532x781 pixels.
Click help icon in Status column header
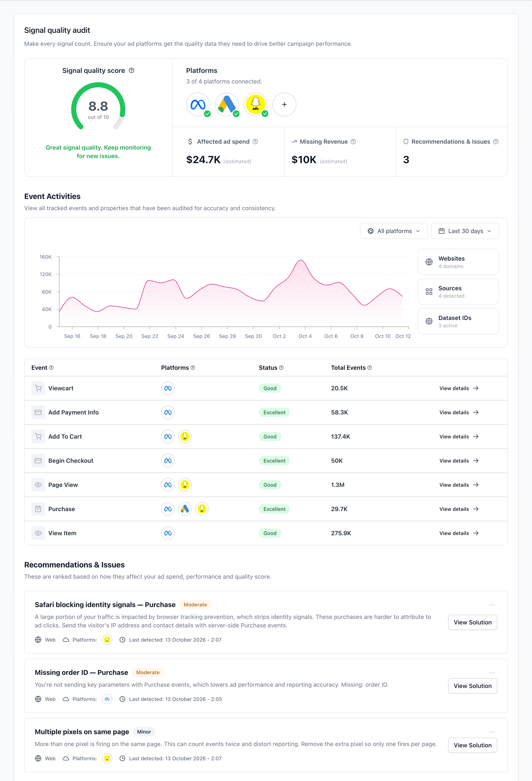[281, 368]
